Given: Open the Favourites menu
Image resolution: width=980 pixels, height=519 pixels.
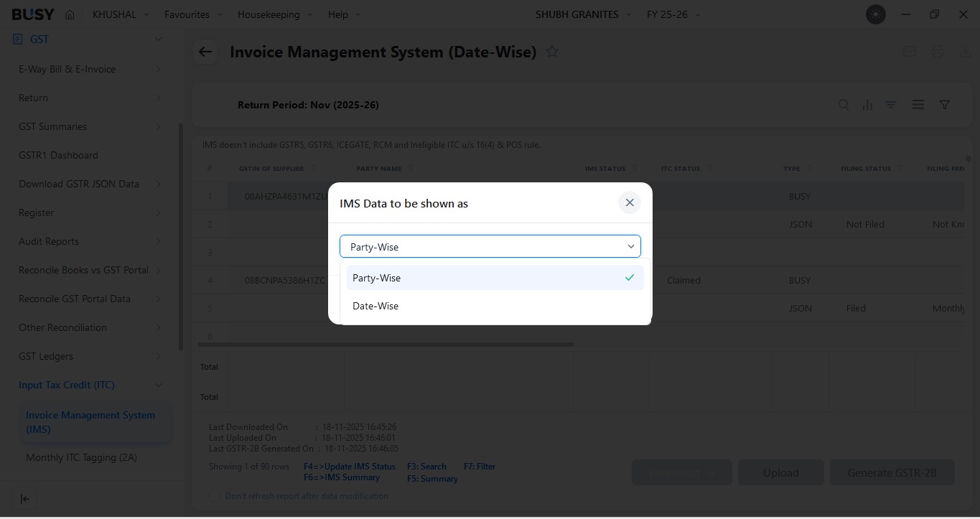Looking at the screenshot, I should pyautogui.click(x=193, y=14).
